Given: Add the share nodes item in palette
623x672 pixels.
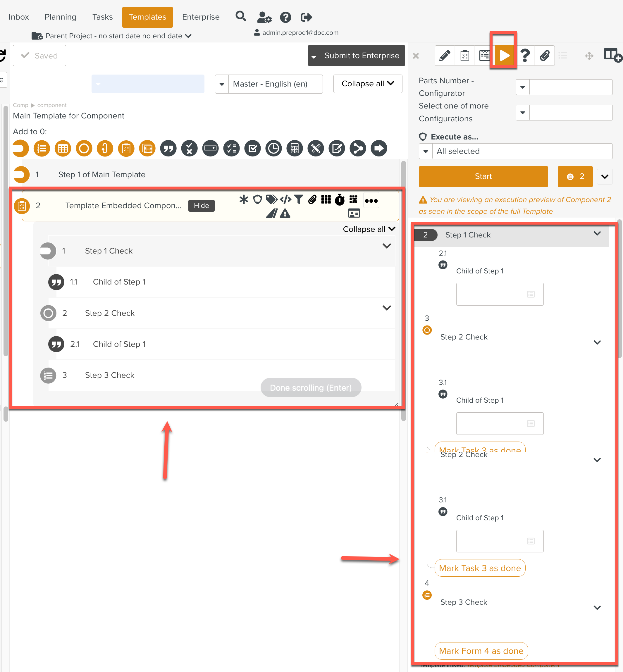Looking at the screenshot, I should [358, 148].
